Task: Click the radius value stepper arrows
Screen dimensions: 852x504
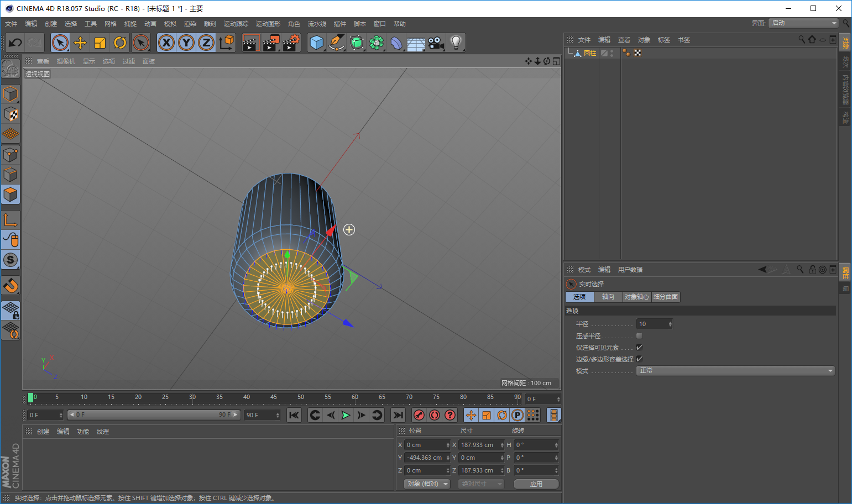Action: [x=670, y=324]
